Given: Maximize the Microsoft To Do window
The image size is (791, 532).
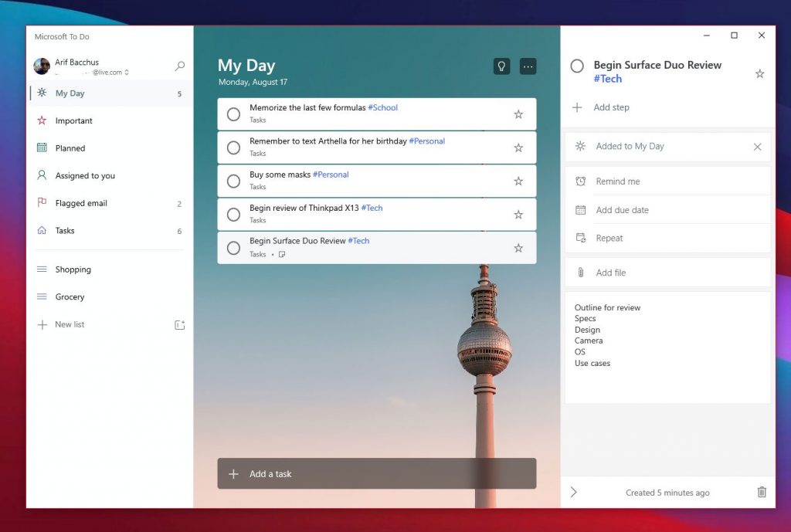Looking at the screenshot, I should 734,36.
